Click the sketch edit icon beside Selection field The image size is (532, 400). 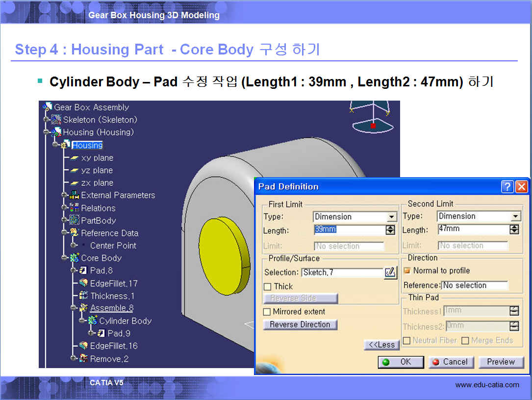coord(390,272)
